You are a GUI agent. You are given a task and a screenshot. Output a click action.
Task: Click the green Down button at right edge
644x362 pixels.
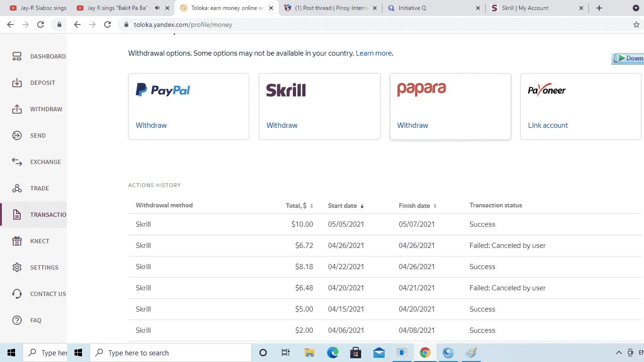(x=628, y=58)
